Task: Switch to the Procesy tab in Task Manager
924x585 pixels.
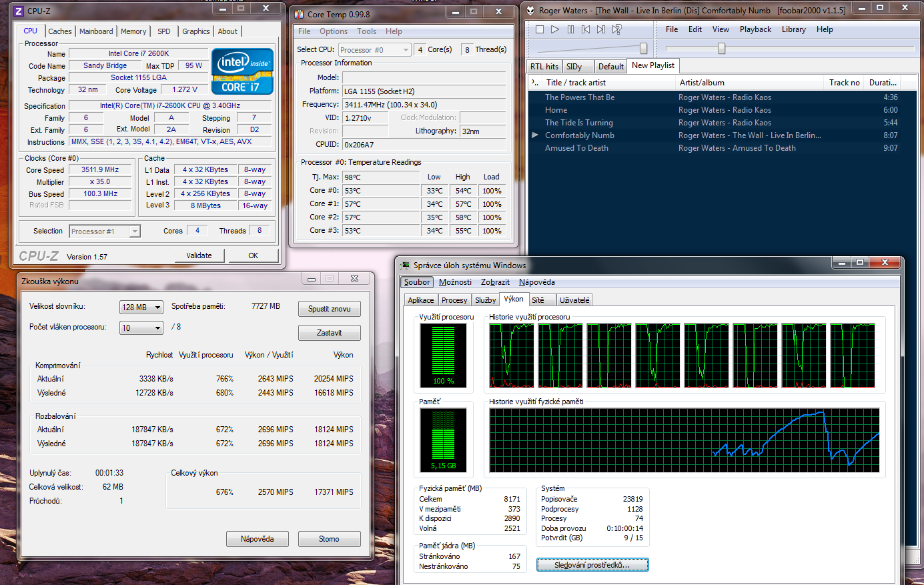Action: click(x=454, y=300)
